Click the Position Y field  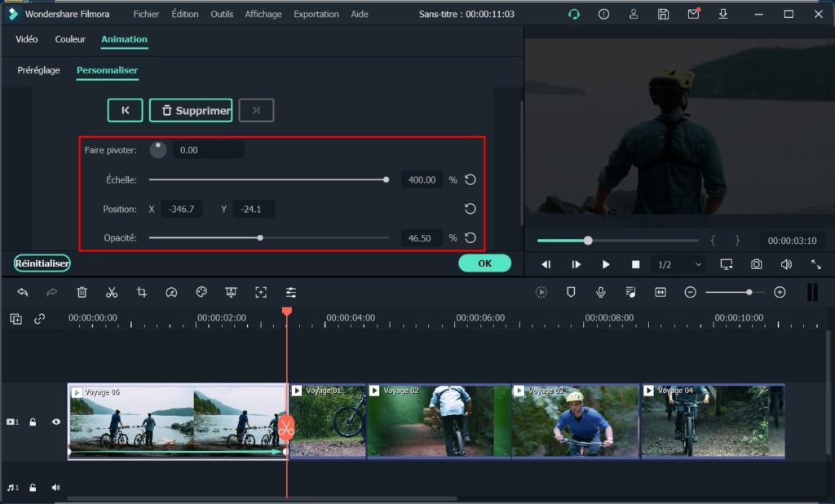click(x=254, y=209)
